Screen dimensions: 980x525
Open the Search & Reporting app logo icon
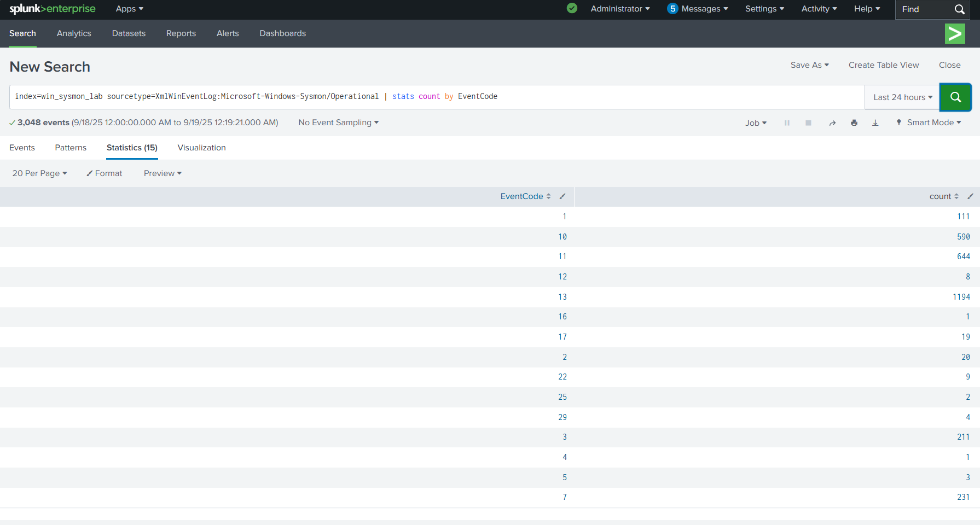coord(955,33)
